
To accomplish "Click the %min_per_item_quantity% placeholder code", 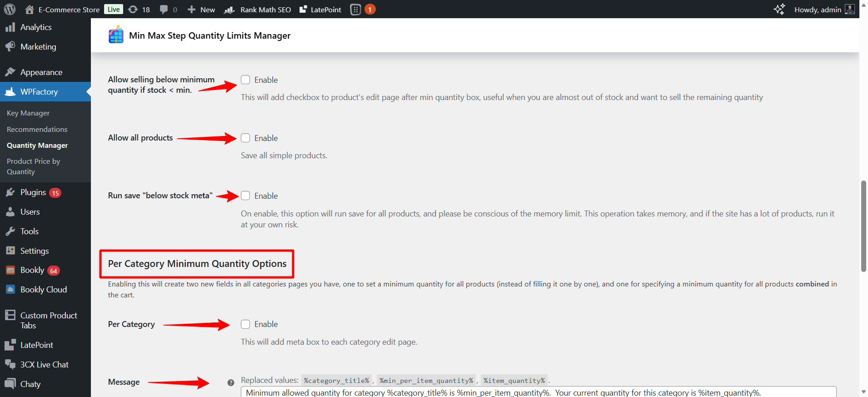I will point(426,381).
